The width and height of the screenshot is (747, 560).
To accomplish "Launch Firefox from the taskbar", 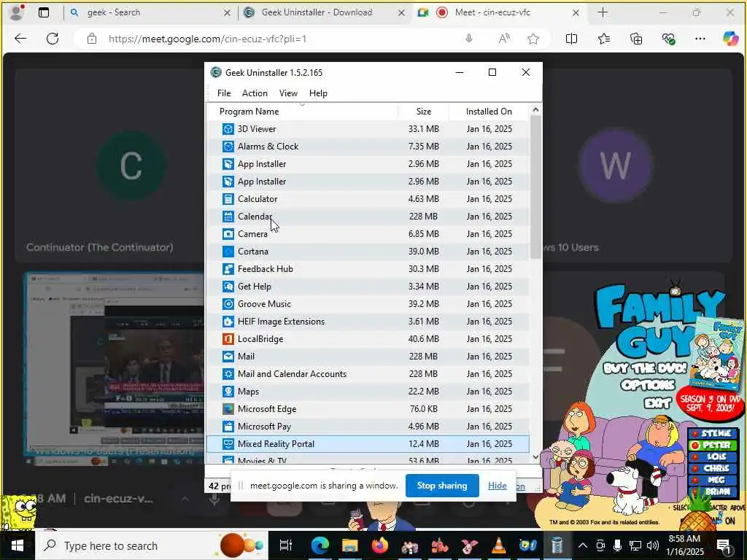I will (379, 545).
